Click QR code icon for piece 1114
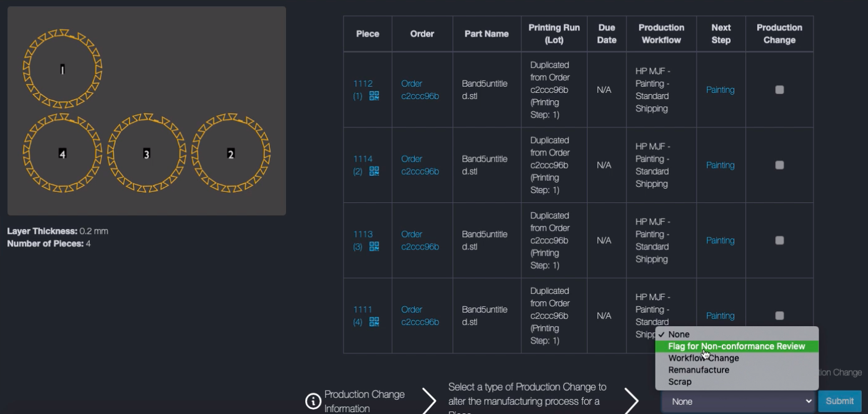Viewport: 868px width, 414px height. (374, 171)
